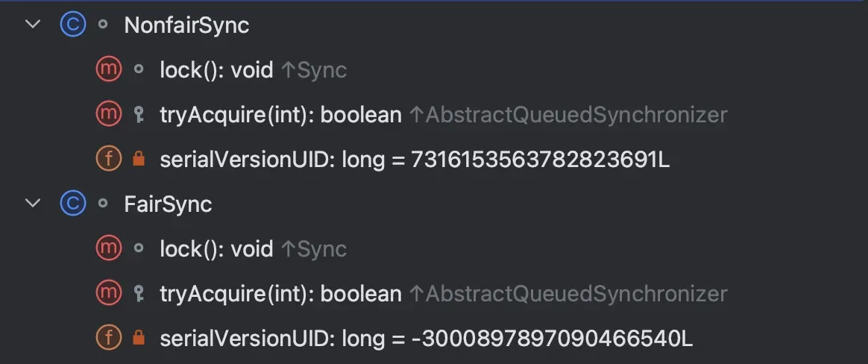Image resolution: width=868 pixels, height=364 pixels.
Task: Click the NonfairSync class icon
Action: click(73, 25)
